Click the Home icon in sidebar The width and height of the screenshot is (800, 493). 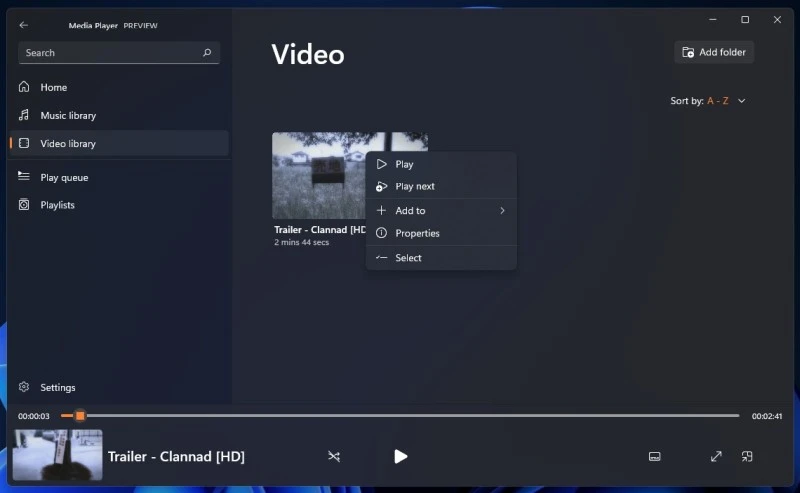pos(24,87)
